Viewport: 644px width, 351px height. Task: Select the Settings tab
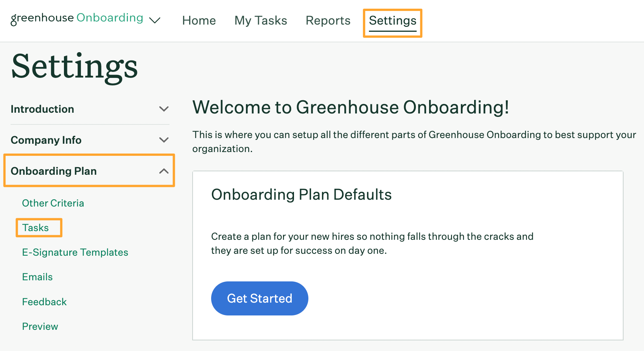(x=393, y=20)
